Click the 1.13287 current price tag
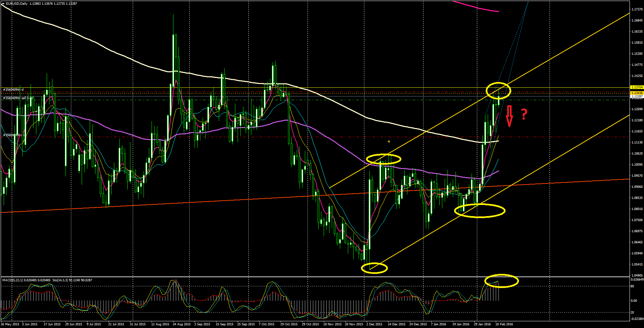 click(637, 96)
